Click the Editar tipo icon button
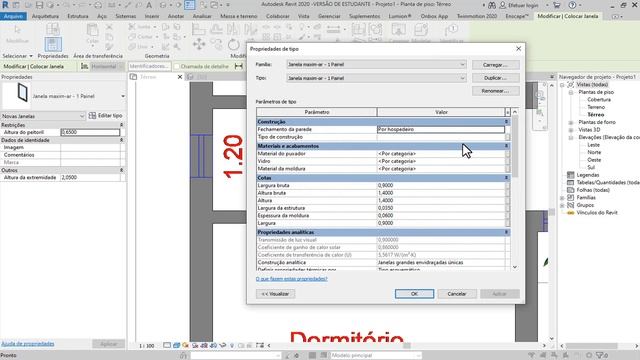Image resolution: width=640 pixels, height=360 pixels. pos(93,116)
